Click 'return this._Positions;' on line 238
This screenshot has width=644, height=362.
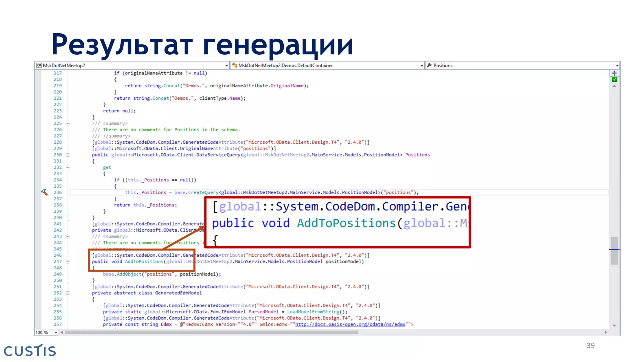(x=145, y=205)
